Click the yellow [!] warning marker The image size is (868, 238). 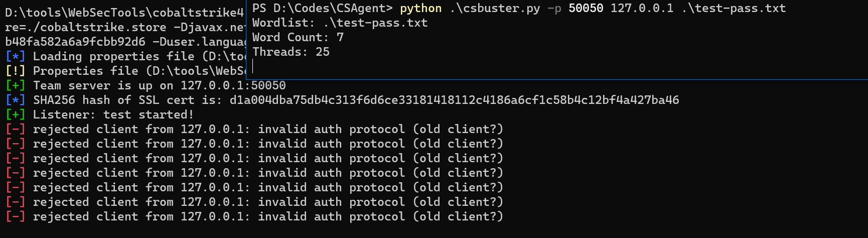click(15, 71)
